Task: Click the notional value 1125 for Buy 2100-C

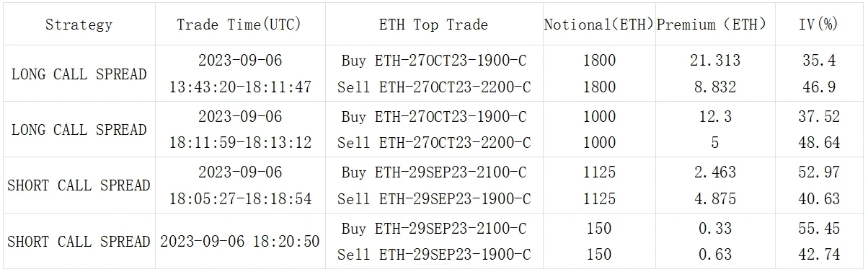Action: 599,172
